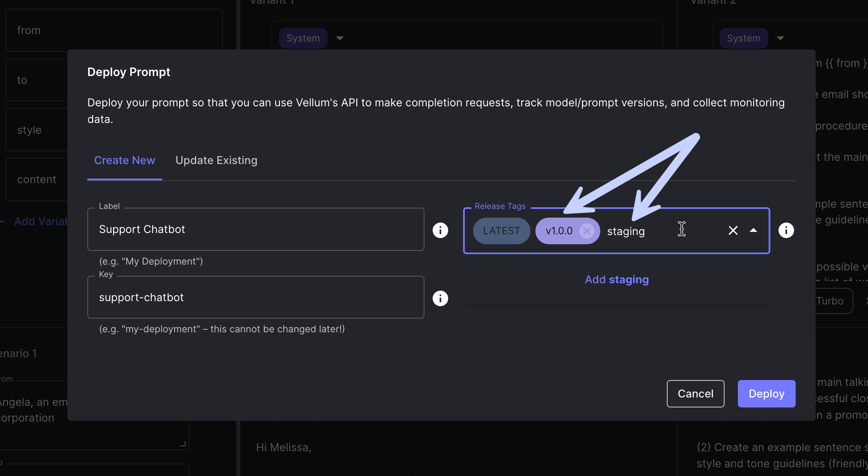Click the staging text suggestion link
868x476 pixels.
click(616, 279)
